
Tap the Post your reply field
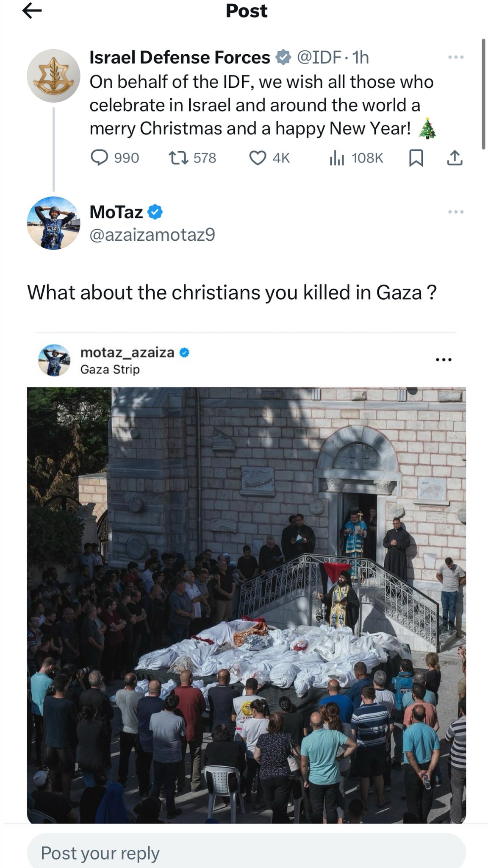(246, 853)
